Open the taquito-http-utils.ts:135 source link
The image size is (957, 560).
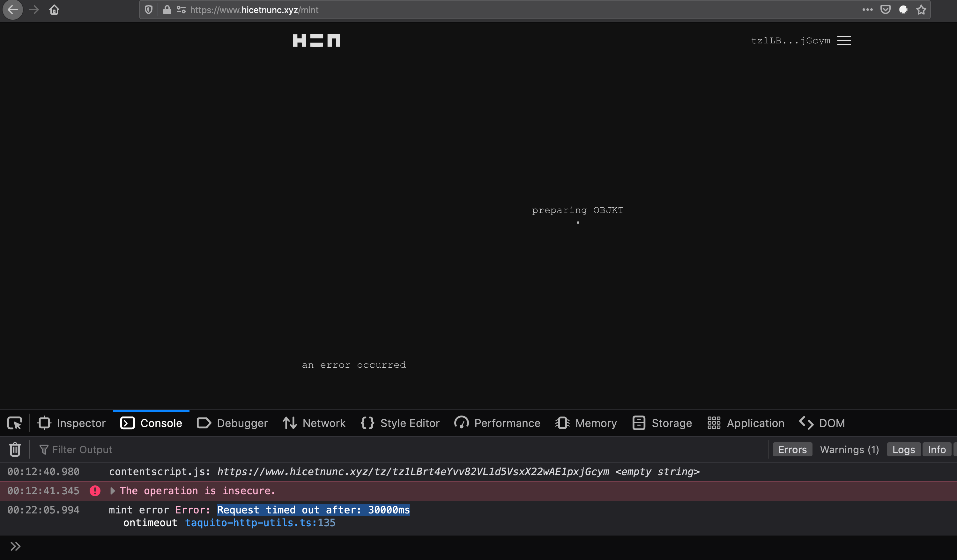(x=260, y=523)
